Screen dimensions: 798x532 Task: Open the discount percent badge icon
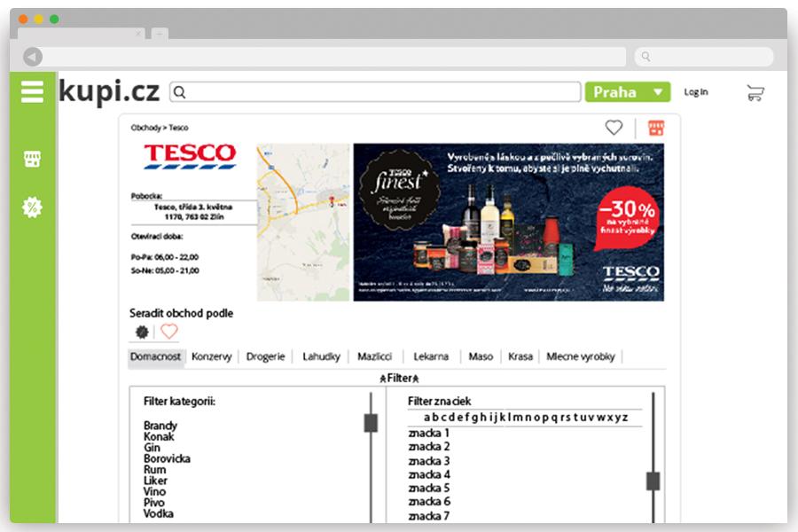[x=32, y=207]
